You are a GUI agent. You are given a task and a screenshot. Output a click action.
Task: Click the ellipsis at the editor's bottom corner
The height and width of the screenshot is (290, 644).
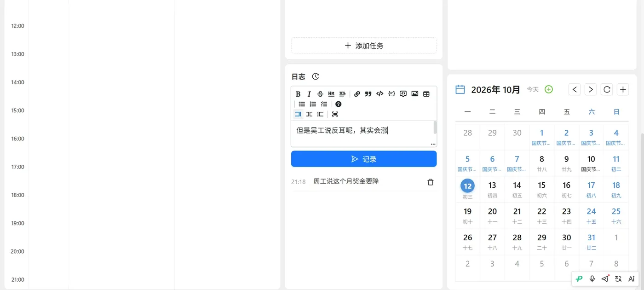point(433,144)
